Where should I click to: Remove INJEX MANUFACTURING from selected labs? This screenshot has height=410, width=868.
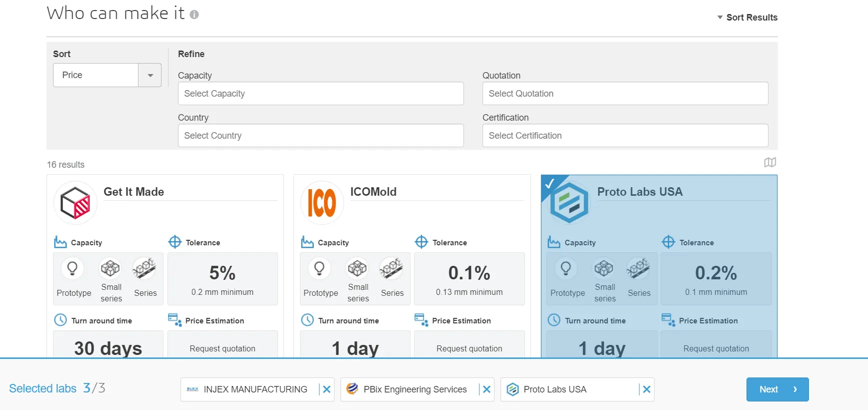tap(326, 389)
